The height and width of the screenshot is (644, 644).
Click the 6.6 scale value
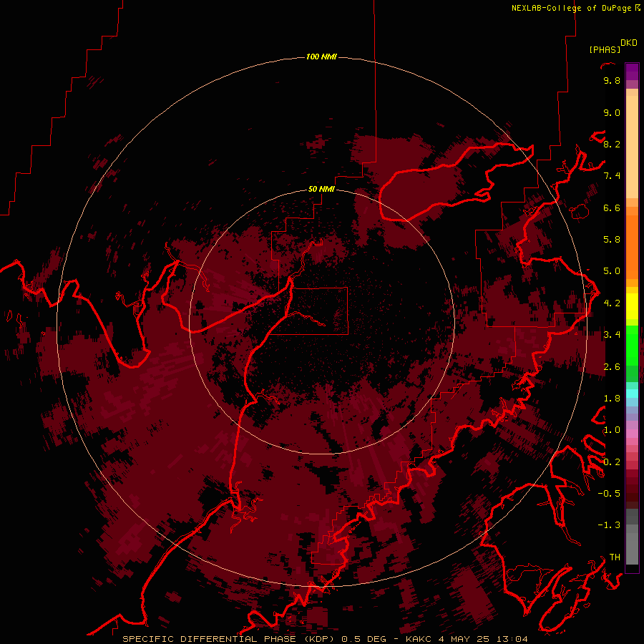[612, 208]
